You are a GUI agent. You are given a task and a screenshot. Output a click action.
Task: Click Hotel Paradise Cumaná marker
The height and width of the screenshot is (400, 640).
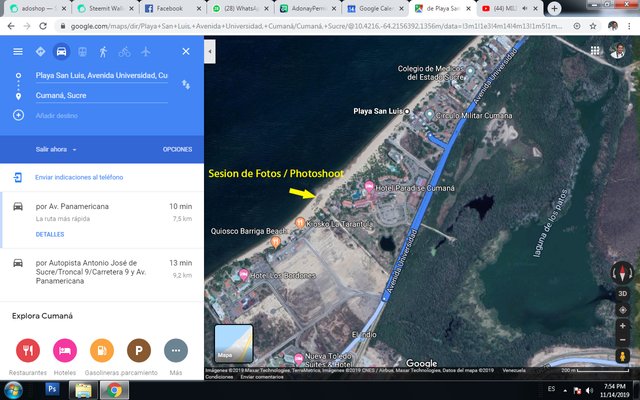point(369,187)
